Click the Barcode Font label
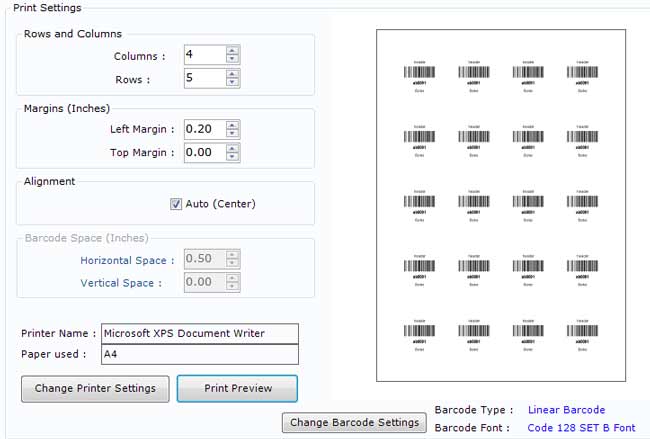The image size is (650, 439). tap(472, 428)
